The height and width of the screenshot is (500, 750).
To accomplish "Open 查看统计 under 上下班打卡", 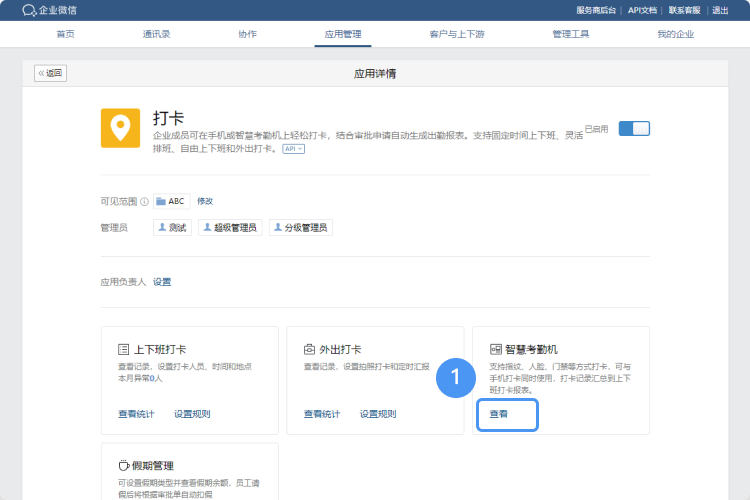I will [x=136, y=414].
